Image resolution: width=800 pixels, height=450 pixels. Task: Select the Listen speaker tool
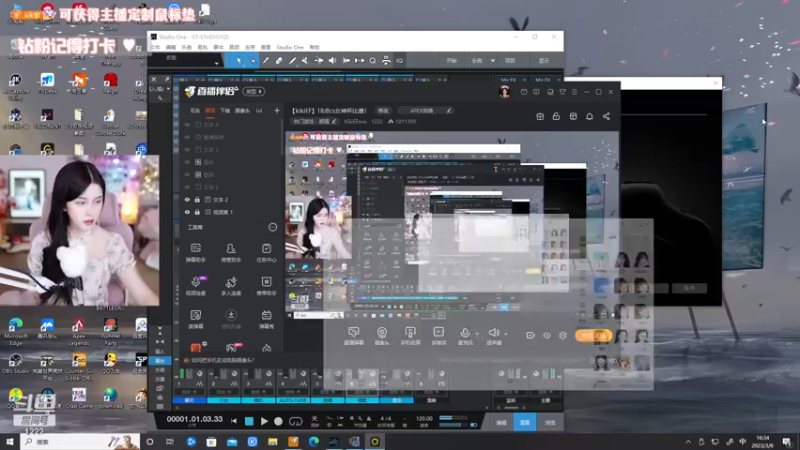pyautogui.click(x=332, y=61)
